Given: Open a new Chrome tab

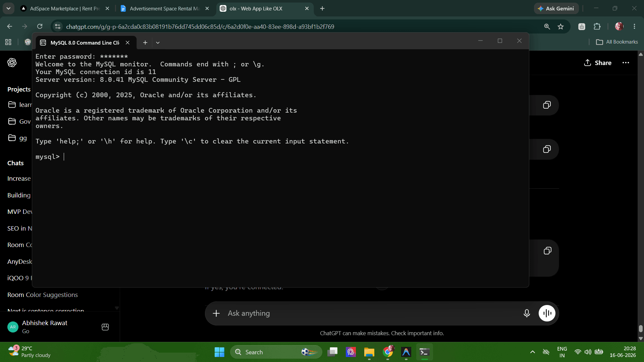Looking at the screenshot, I should pos(322,8).
